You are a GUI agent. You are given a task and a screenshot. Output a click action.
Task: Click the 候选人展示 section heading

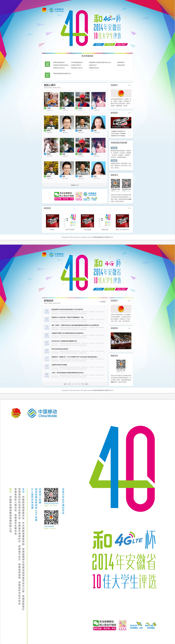pos(50,85)
